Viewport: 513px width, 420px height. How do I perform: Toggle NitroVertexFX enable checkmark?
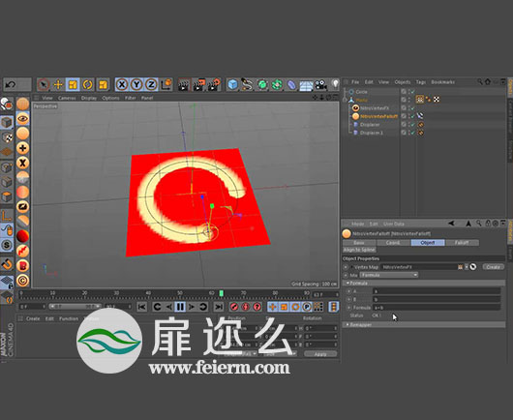412,108
